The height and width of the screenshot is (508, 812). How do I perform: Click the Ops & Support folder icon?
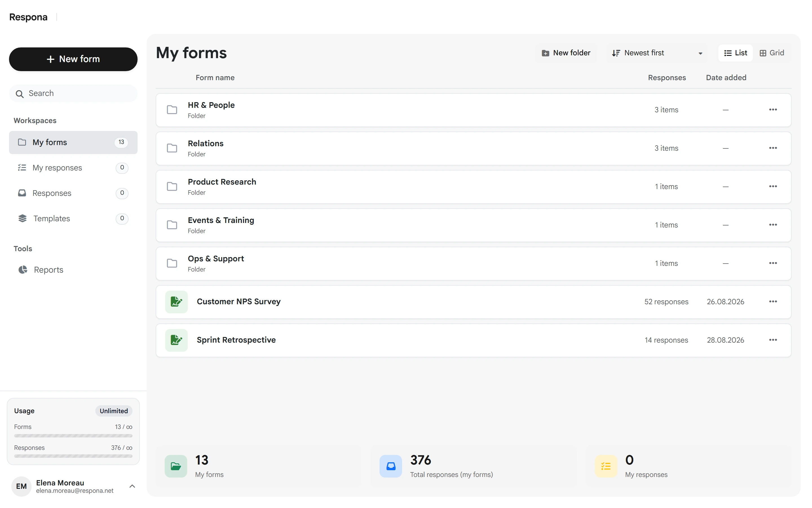pyautogui.click(x=172, y=263)
